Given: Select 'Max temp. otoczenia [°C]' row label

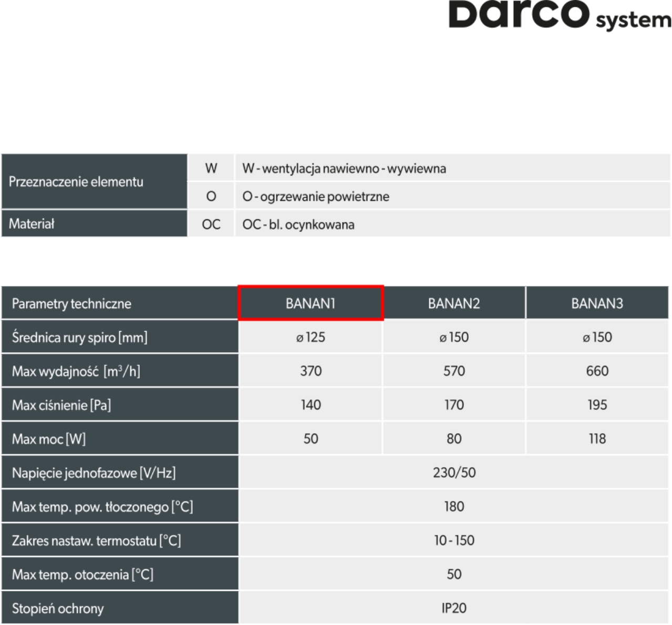Looking at the screenshot, I should tap(120, 574).
